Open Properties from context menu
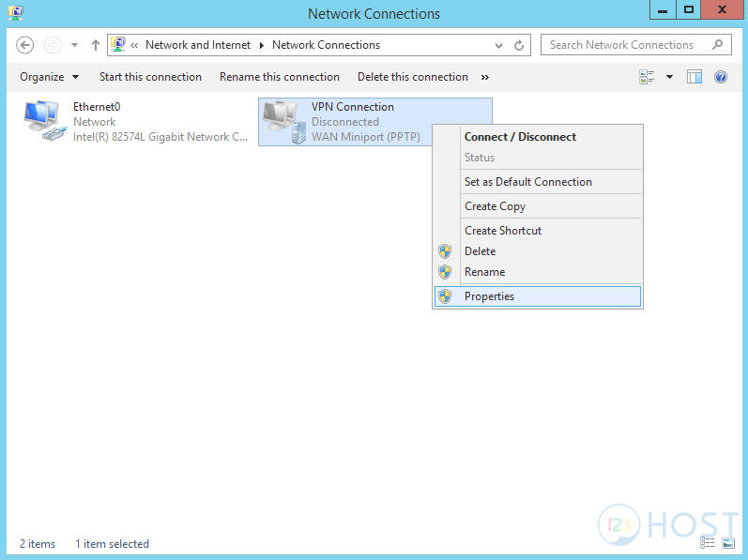Screen dimensions: 748x560 click(538, 296)
